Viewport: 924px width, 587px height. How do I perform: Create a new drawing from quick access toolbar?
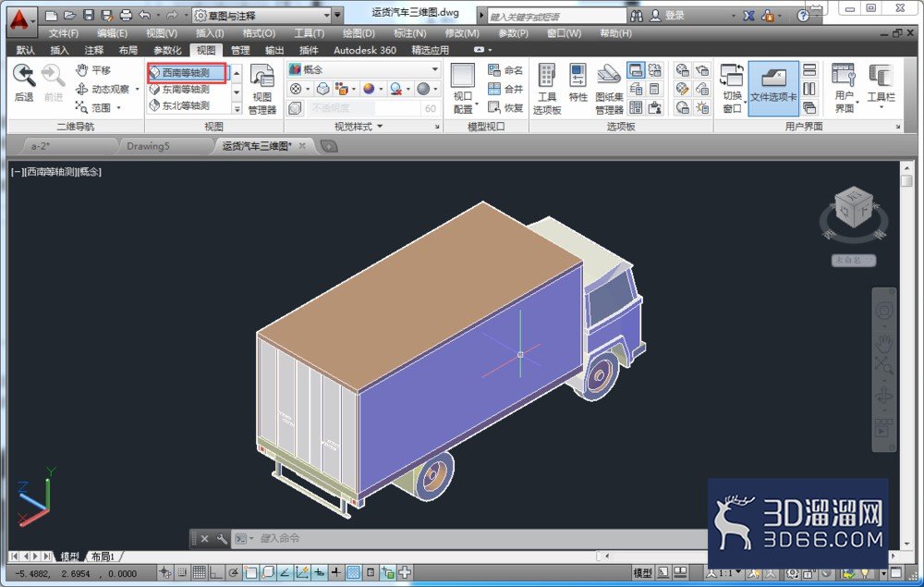(51, 16)
